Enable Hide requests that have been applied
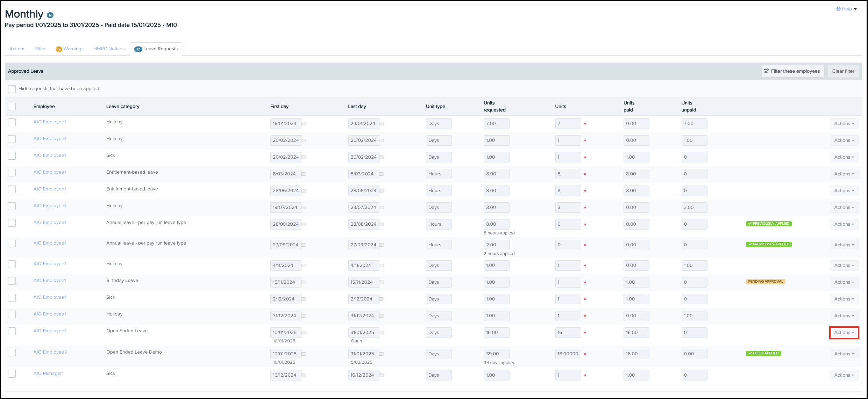This screenshot has height=399, width=868. pyautogui.click(x=12, y=89)
